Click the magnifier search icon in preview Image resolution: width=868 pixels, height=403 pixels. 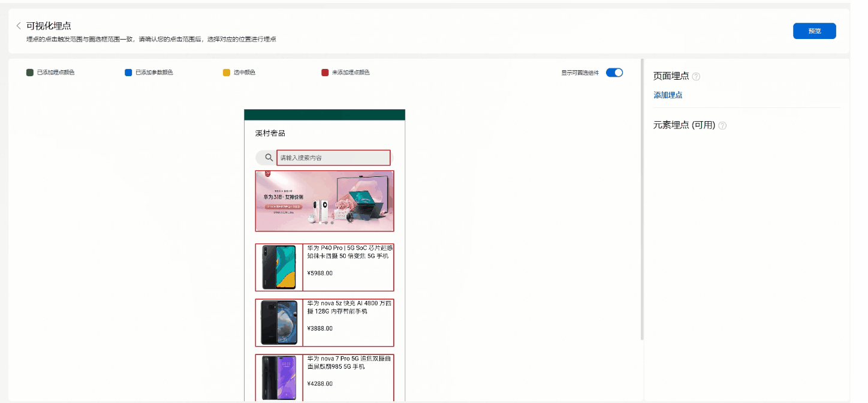tap(269, 158)
